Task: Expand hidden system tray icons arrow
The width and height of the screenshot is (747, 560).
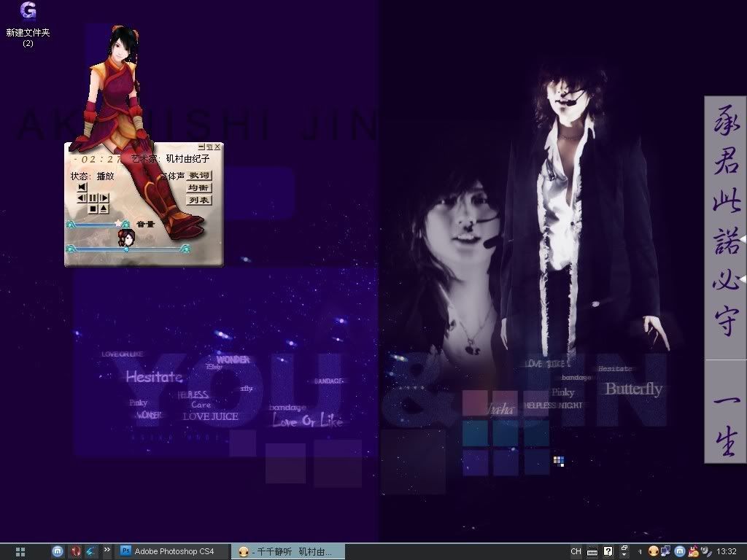Action: 640,551
